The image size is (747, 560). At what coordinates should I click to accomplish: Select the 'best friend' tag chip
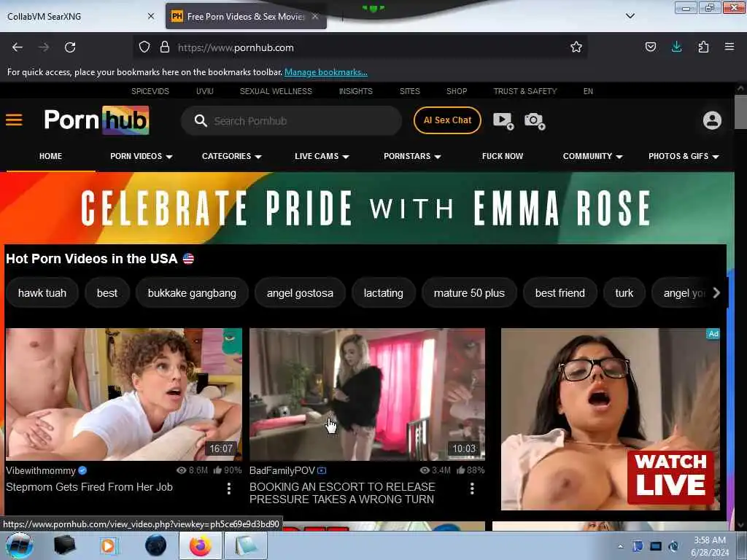coord(560,293)
